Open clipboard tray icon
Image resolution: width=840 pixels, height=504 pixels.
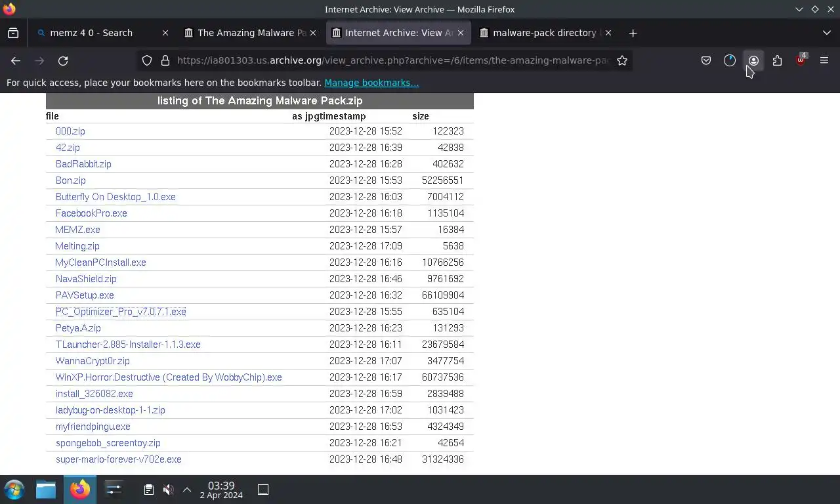tap(149, 490)
